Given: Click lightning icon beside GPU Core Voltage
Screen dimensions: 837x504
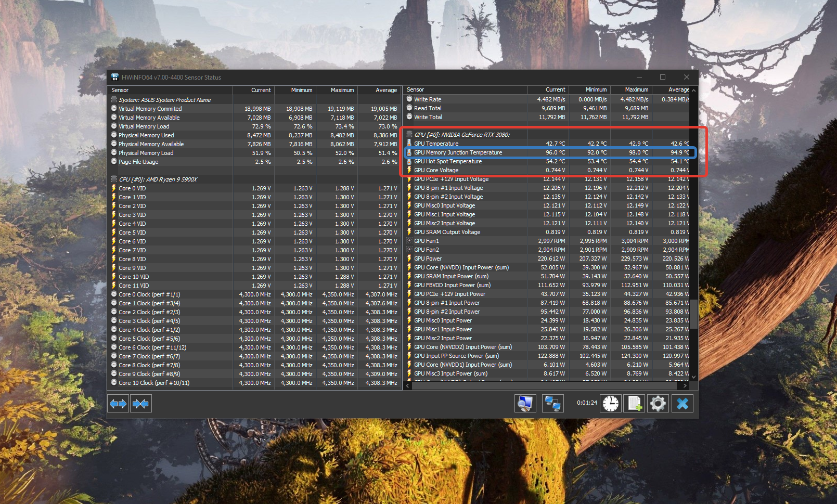Looking at the screenshot, I should tap(409, 170).
